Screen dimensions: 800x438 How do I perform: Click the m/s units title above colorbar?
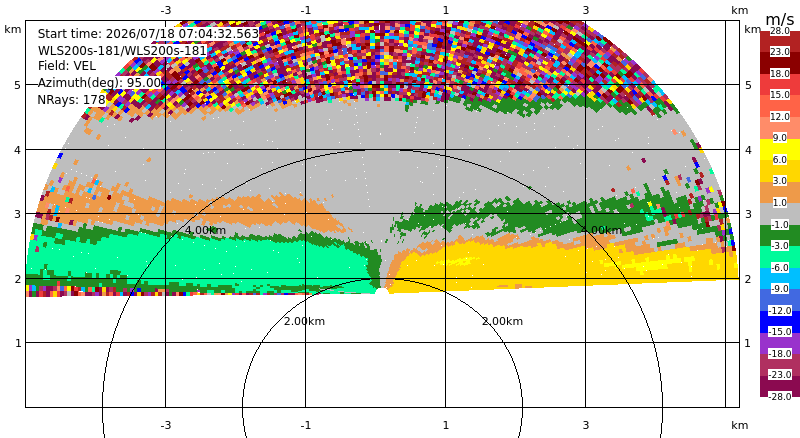(x=780, y=19)
